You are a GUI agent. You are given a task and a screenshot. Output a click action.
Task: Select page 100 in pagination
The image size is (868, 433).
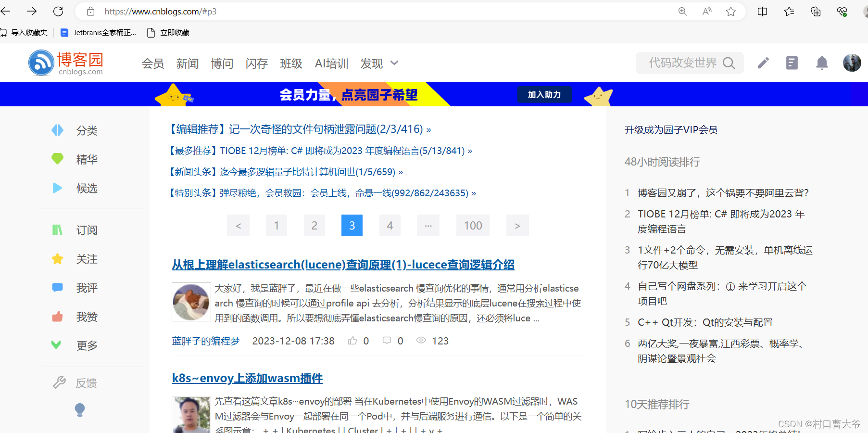click(473, 225)
